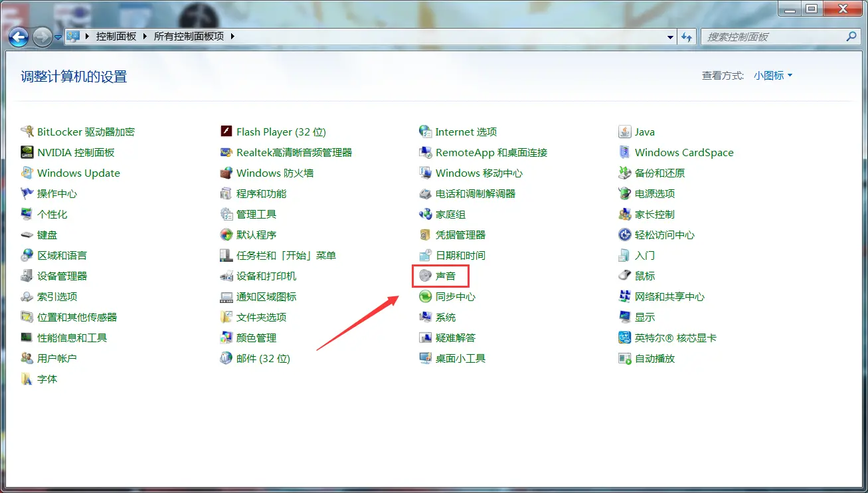Image resolution: width=868 pixels, height=493 pixels.
Task: Open Realtek高清晰音频管理器 icon
Action: [226, 152]
